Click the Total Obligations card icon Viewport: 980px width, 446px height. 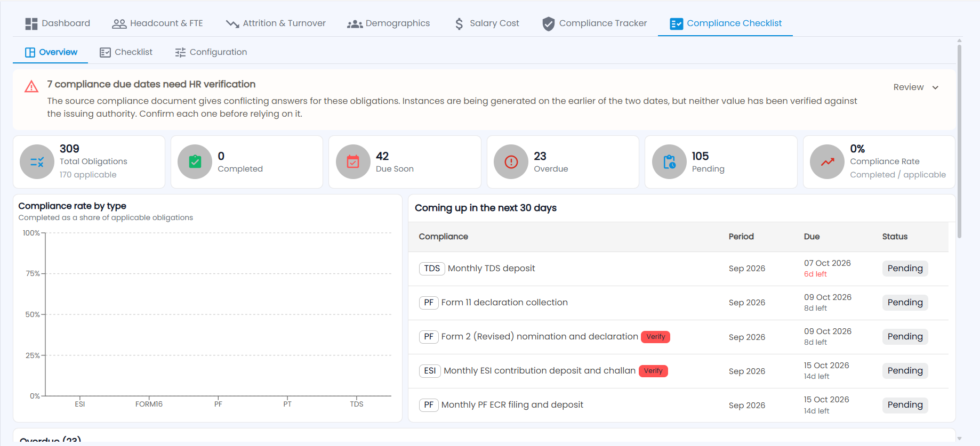37,162
